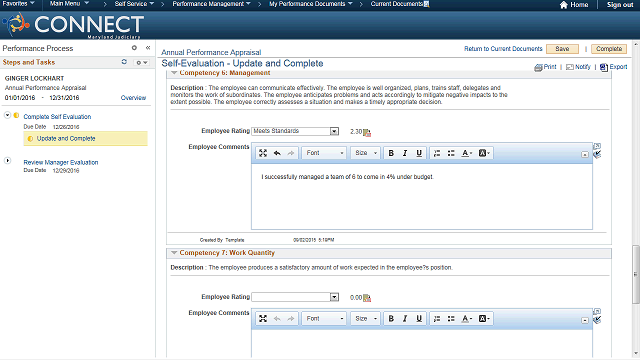Click the Italic icon in Competency 6 editor

pyautogui.click(x=405, y=153)
